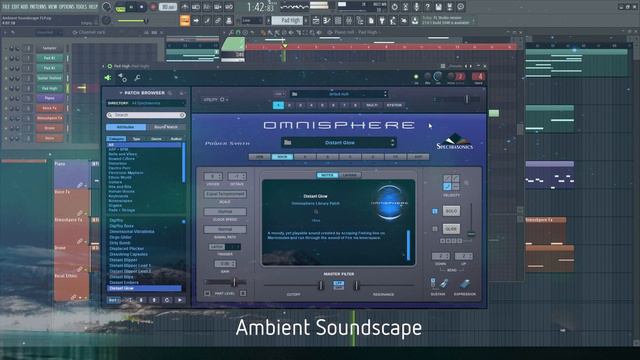Click the save disk icon in FL toolbar
Viewport: 640px width, 360px height.
pyautogui.click(x=438, y=7)
